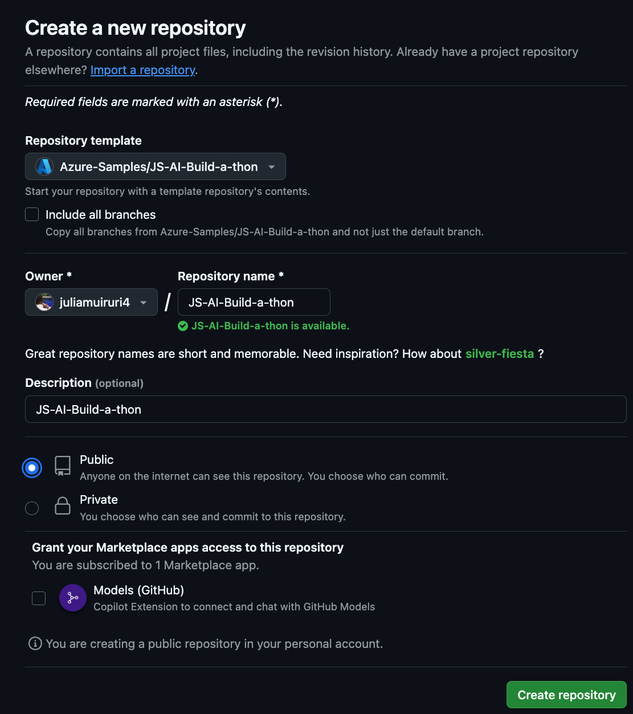Open the Owner dropdown

point(91,302)
